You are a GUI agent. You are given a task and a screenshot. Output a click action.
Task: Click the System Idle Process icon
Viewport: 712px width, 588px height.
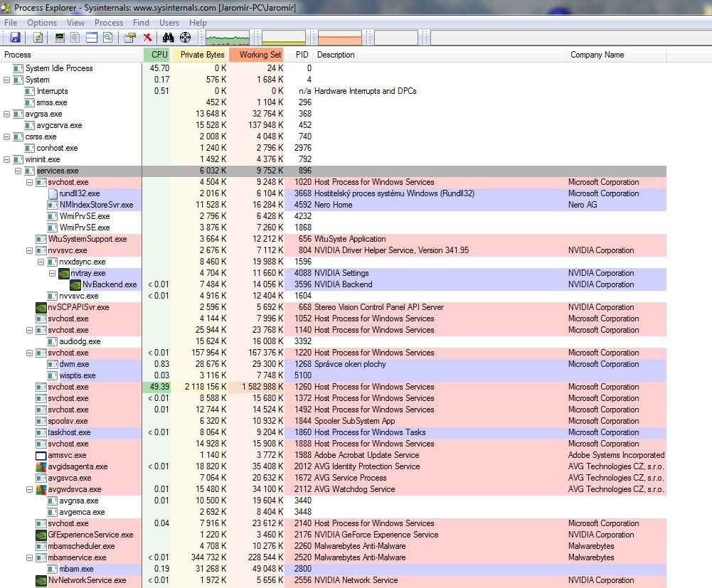(x=18, y=68)
